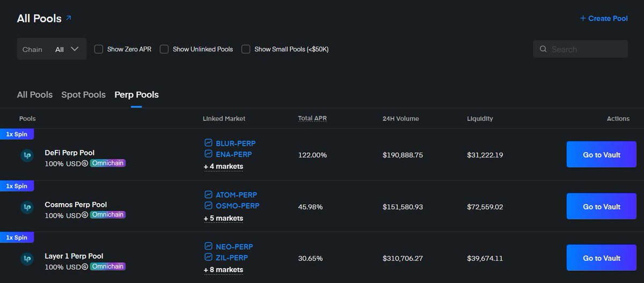Click the Linked Market column header
644x283 pixels.
coord(224,118)
